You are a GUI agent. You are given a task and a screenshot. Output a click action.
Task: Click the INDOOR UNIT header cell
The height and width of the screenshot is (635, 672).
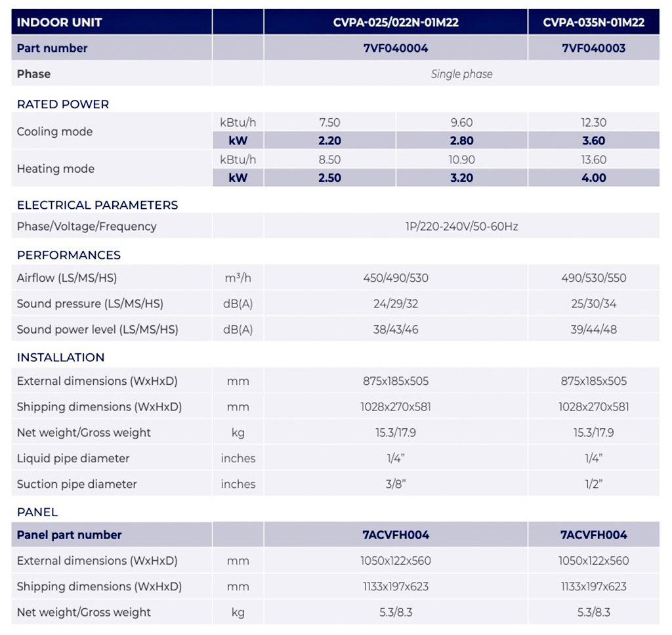(x=60, y=22)
